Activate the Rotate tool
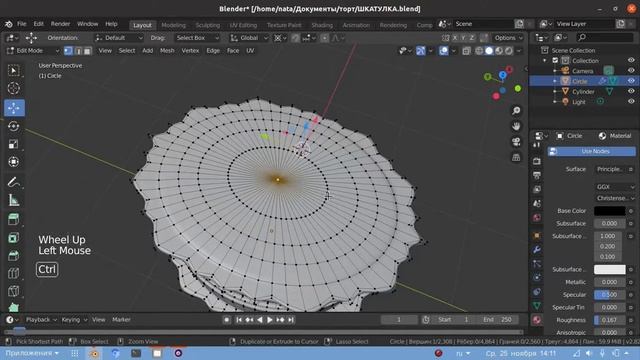Image resolution: width=640 pixels, height=360 pixels. click(14, 126)
